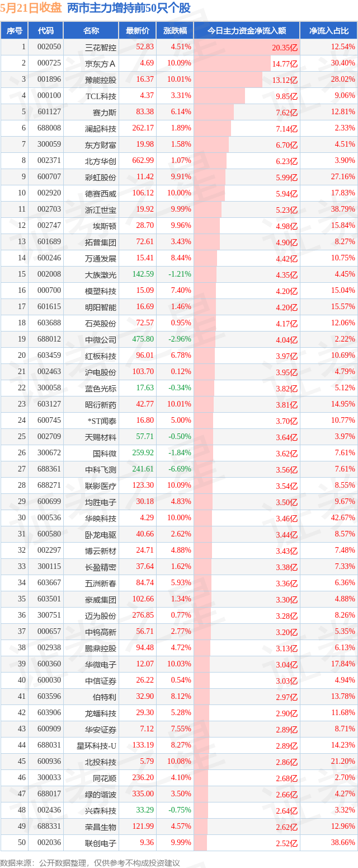
Task: Click the 联创电子 name in last row
Action: (101, 843)
